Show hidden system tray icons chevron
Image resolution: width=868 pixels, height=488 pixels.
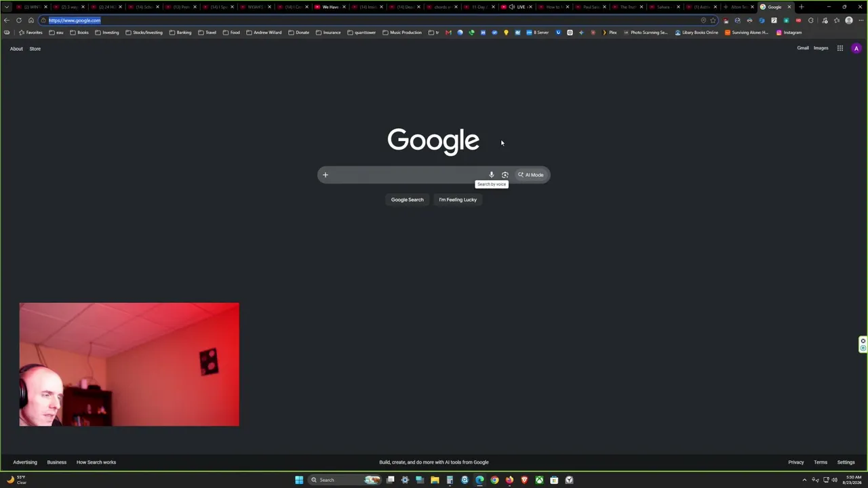click(x=804, y=480)
